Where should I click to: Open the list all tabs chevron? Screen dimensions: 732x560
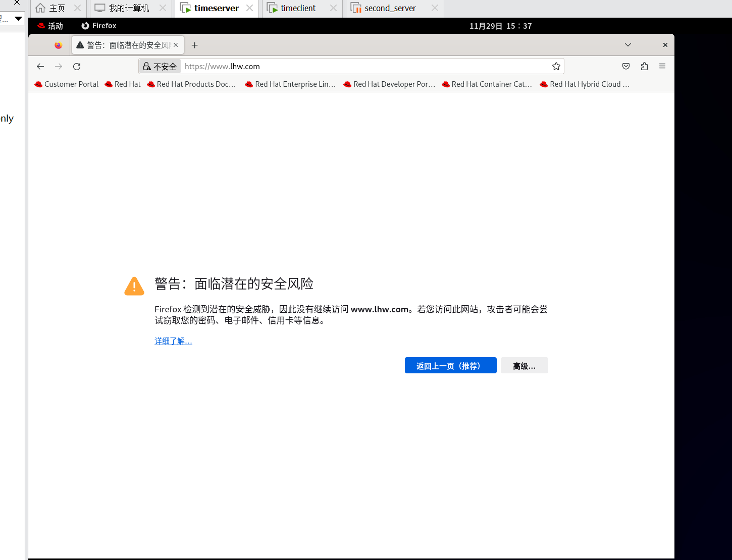pyautogui.click(x=628, y=45)
